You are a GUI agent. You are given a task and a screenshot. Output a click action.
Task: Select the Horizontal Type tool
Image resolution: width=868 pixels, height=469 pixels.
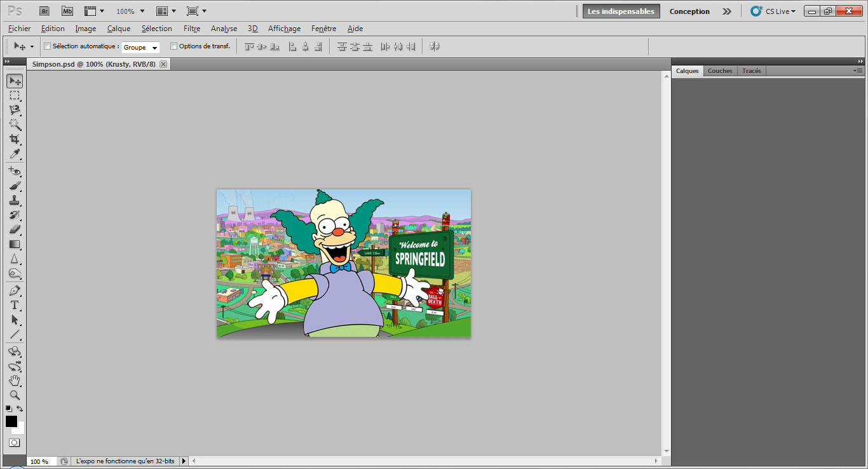tap(14, 306)
